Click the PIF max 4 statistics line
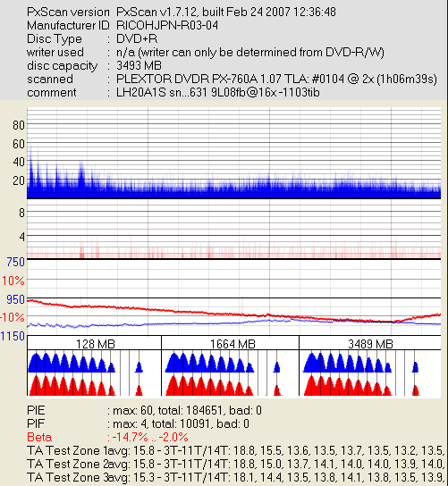Viewport: 448px width, 486px height. click(x=138, y=423)
